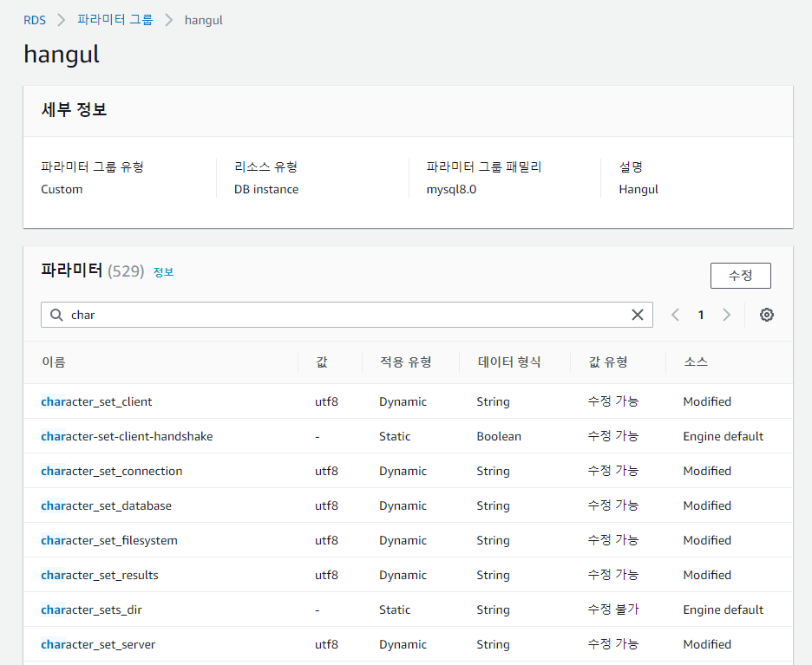Clear the search field with the X icon
Viewport: 812px width, 665px height.
pyautogui.click(x=638, y=315)
